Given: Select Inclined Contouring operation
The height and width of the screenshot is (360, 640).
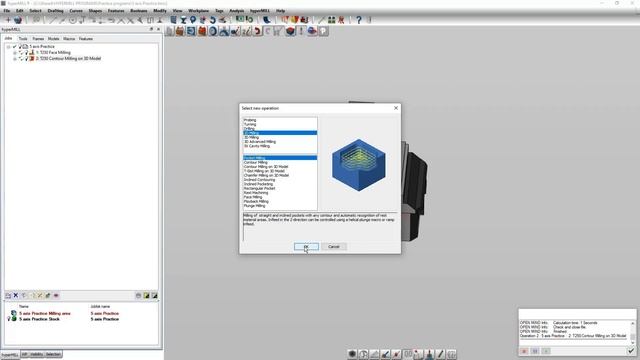Looking at the screenshot, I should pyautogui.click(x=260, y=180).
